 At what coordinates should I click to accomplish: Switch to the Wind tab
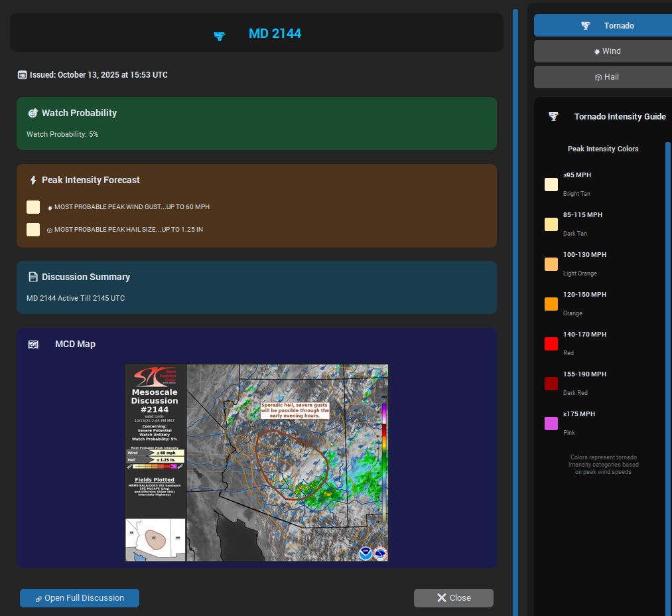point(603,51)
